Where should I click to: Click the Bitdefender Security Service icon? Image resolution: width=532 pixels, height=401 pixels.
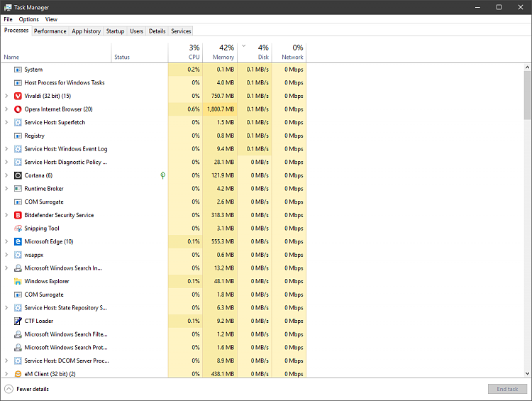coord(18,215)
